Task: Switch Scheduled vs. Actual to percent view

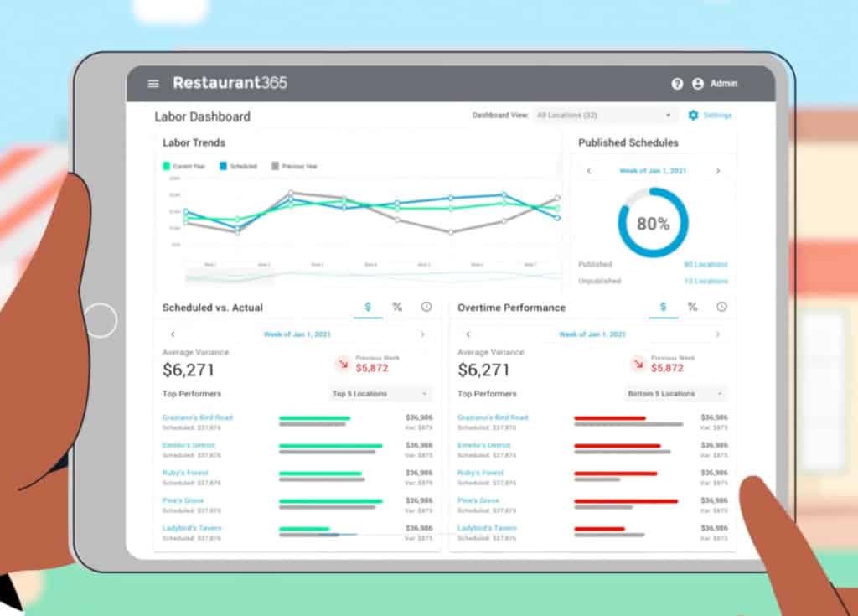Action: (x=397, y=308)
